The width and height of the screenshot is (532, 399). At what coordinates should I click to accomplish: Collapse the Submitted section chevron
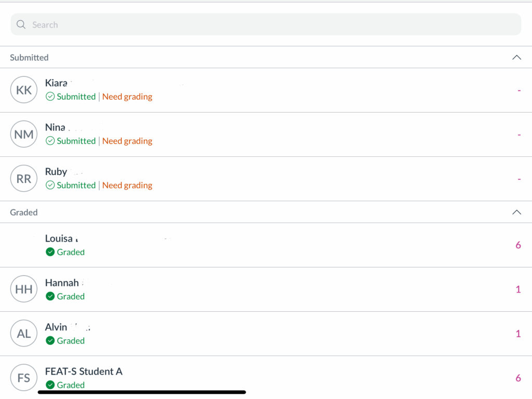[x=516, y=57]
